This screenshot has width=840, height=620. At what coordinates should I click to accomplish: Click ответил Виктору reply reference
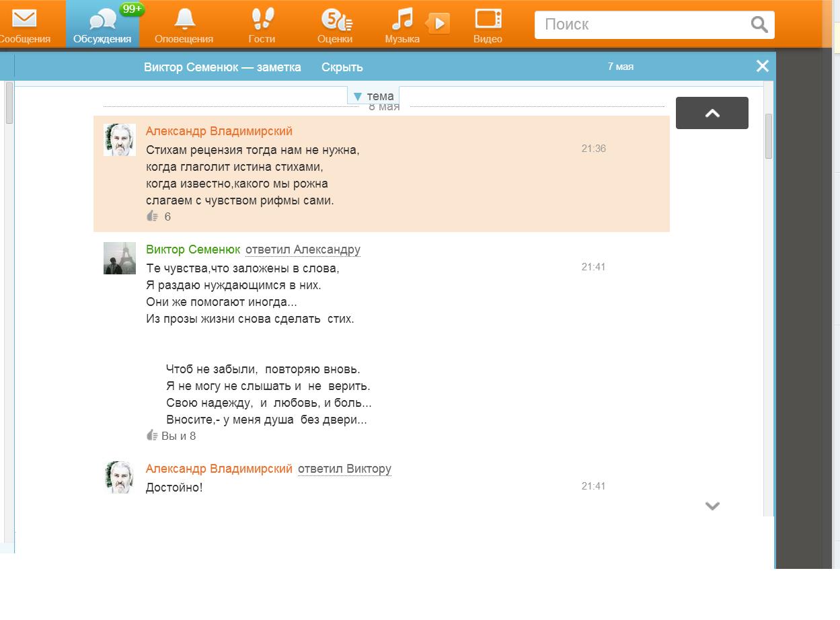[344, 469]
